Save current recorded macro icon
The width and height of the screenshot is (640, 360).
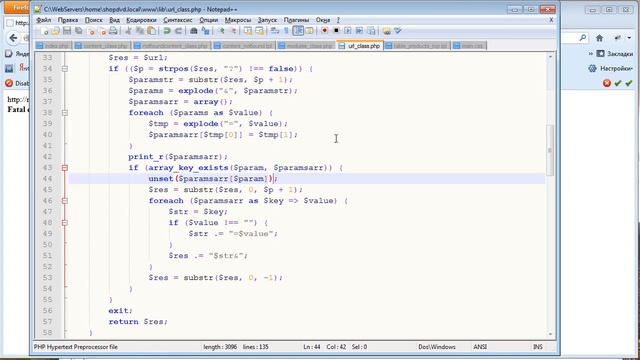tap(371, 31)
